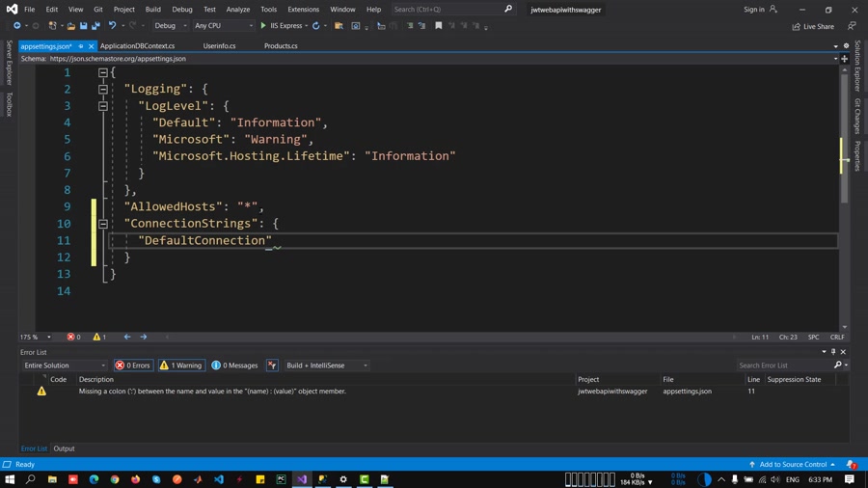Open Windows Start menu
Screen dimensions: 868x488
(10, 479)
